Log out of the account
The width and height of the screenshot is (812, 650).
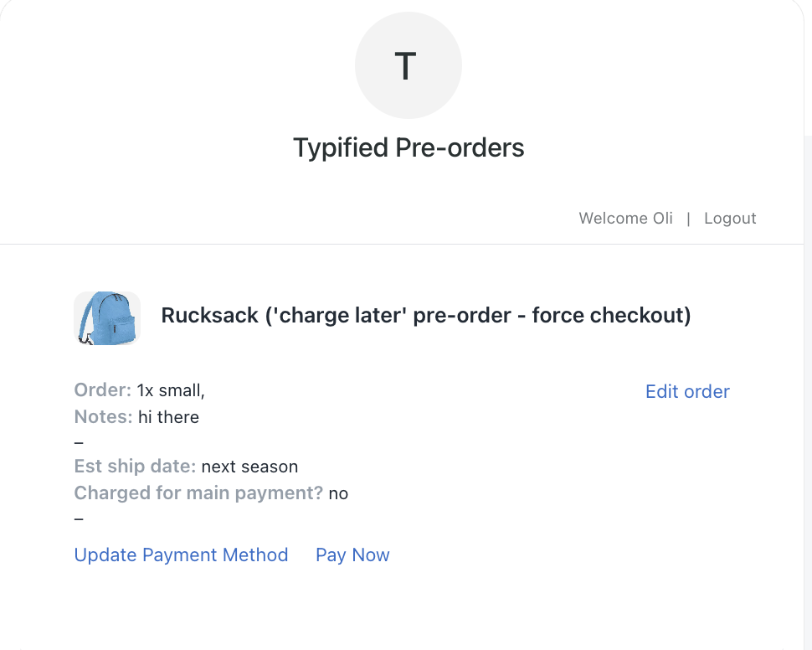pyautogui.click(x=730, y=219)
